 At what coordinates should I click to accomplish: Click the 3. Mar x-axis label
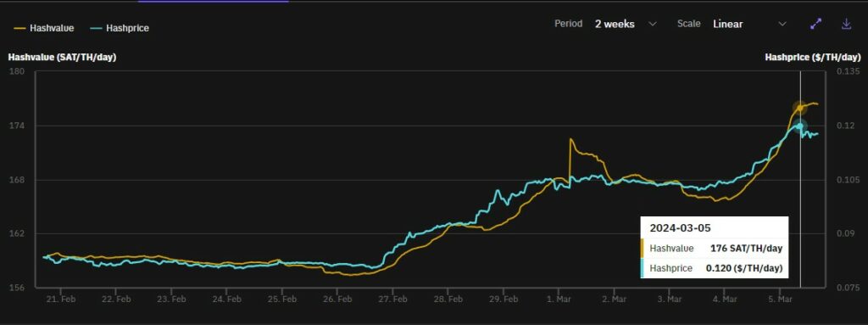click(x=669, y=299)
